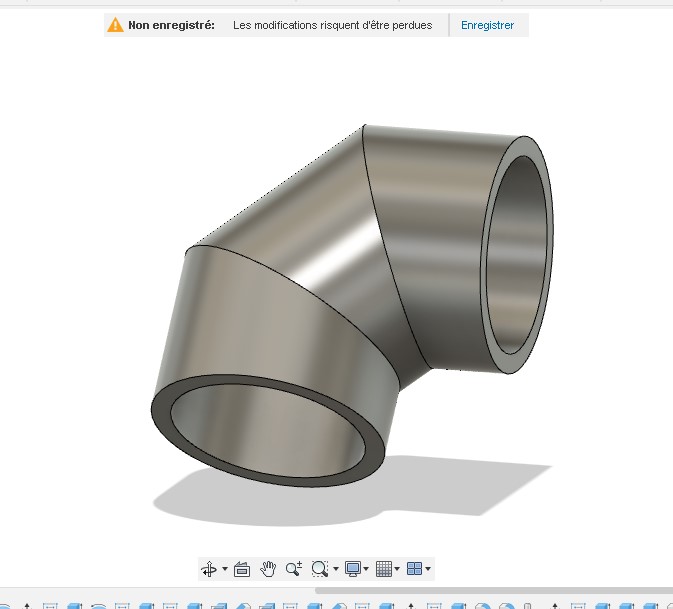Image resolution: width=673 pixels, height=609 pixels.
Task: Click the 'Non enregistré:' label
Action: [x=171, y=25]
